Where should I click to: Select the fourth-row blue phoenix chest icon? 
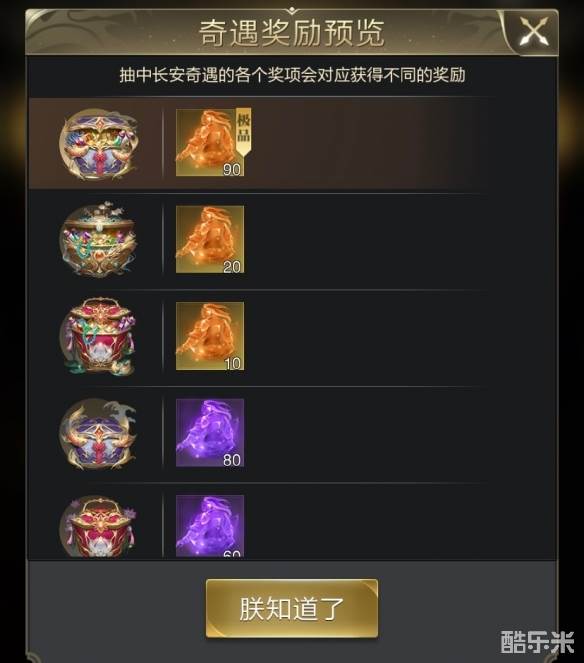[x=99, y=433]
